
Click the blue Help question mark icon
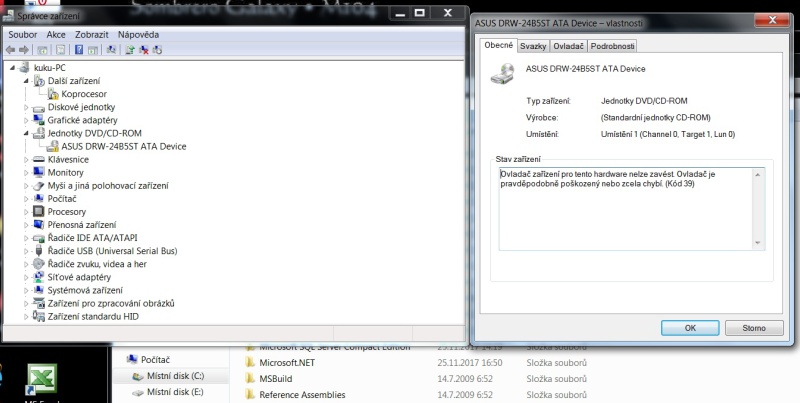(79, 49)
